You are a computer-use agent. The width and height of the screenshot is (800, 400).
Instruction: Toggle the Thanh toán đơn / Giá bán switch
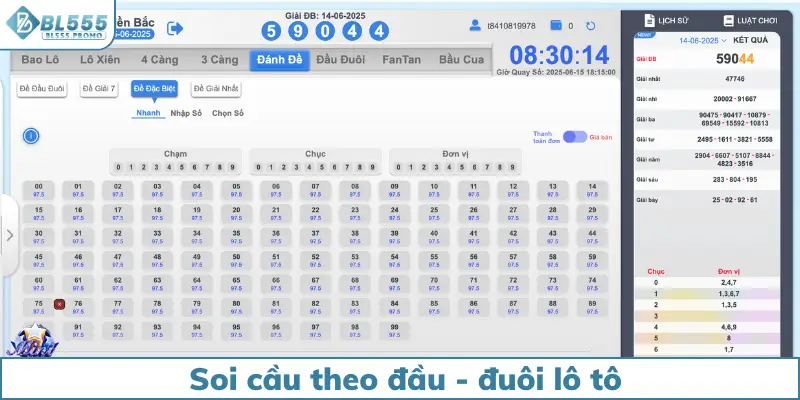click(x=574, y=137)
